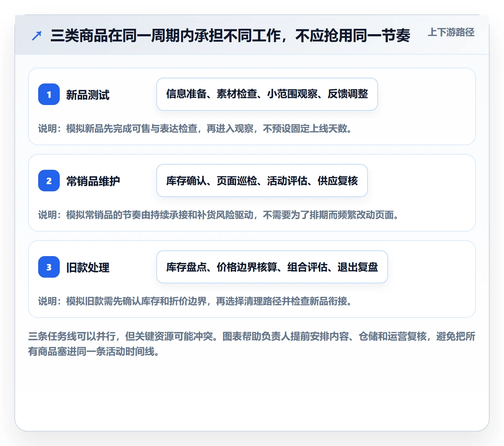Select the 旧款处理 heading
The image size is (504, 446).
click(x=88, y=268)
